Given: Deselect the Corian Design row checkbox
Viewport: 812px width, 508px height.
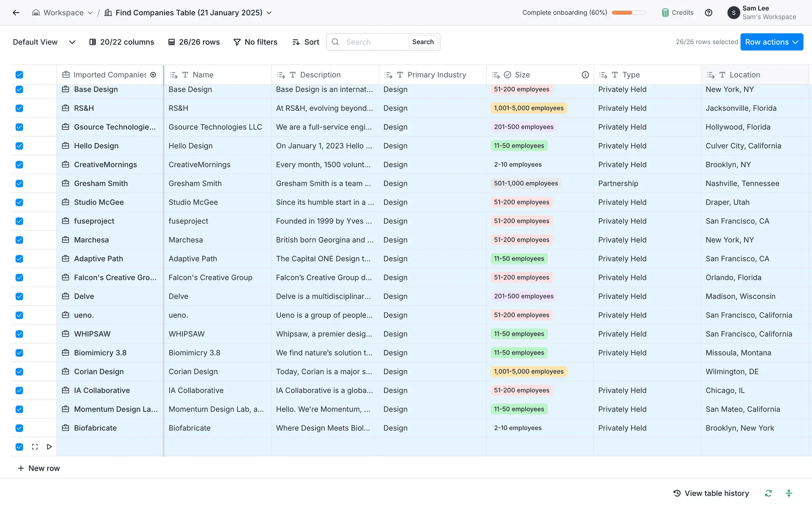Looking at the screenshot, I should click(19, 372).
